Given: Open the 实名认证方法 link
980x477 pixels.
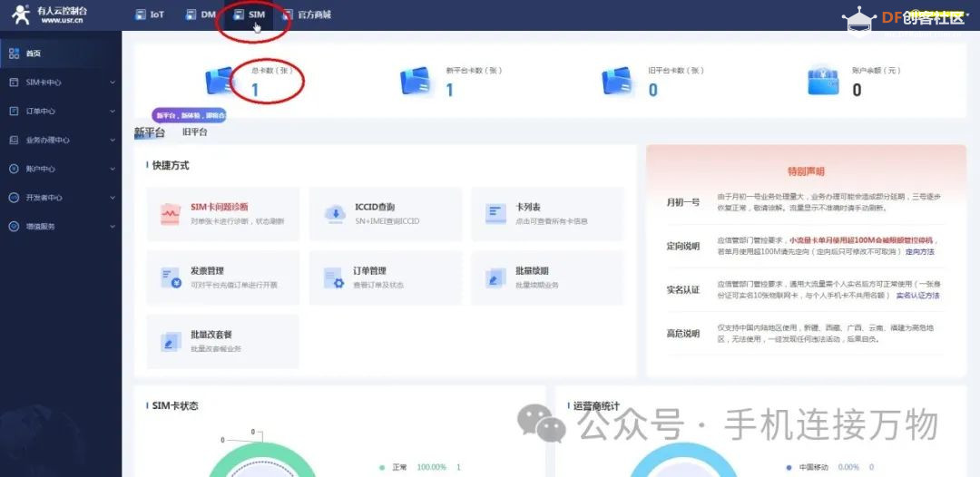Looking at the screenshot, I should pos(917,296).
